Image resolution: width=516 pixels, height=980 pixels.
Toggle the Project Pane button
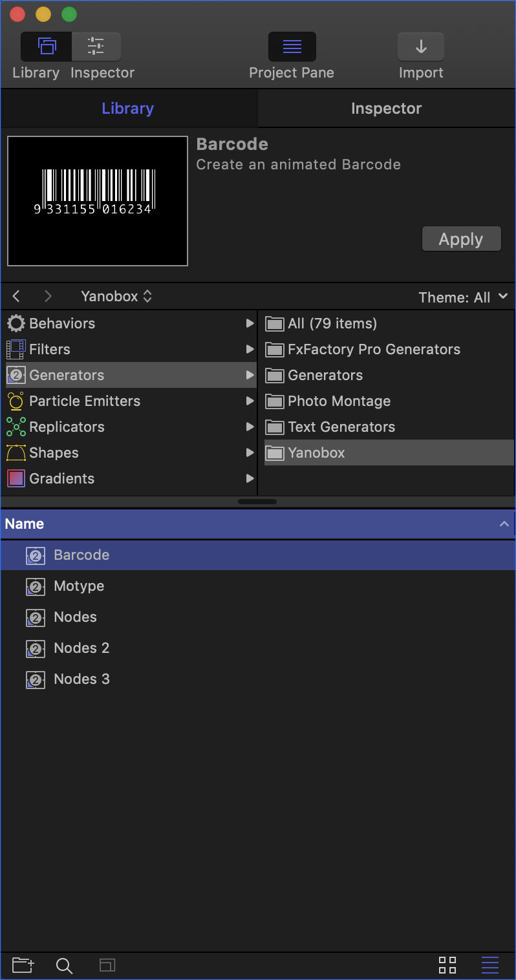click(292, 47)
